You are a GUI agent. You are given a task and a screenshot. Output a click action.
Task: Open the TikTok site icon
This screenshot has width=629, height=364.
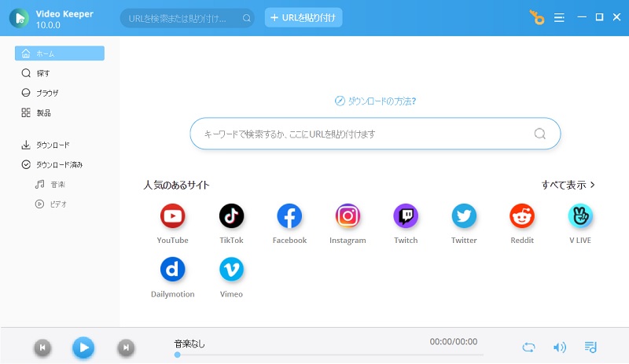pyautogui.click(x=231, y=215)
